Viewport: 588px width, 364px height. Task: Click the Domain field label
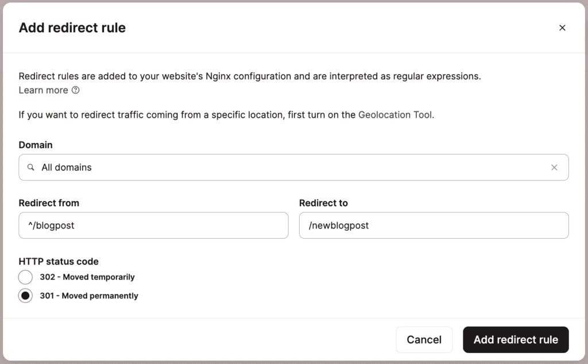pyautogui.click(x=36, y=145)
